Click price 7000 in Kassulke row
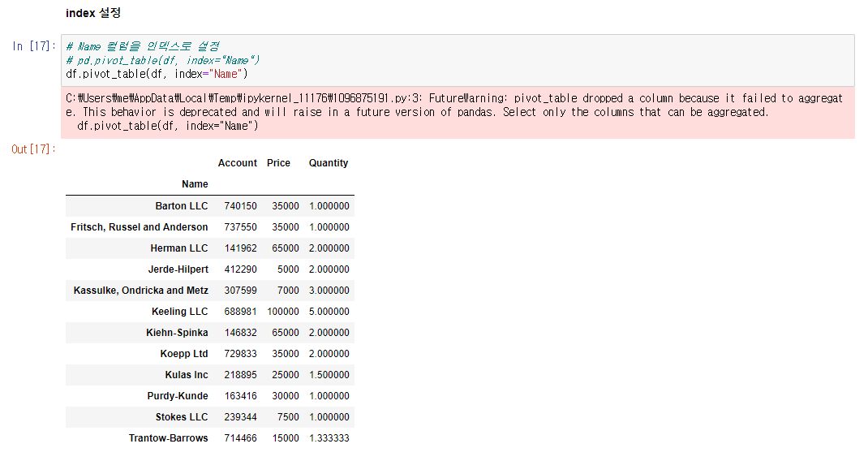 click(288, 290)
